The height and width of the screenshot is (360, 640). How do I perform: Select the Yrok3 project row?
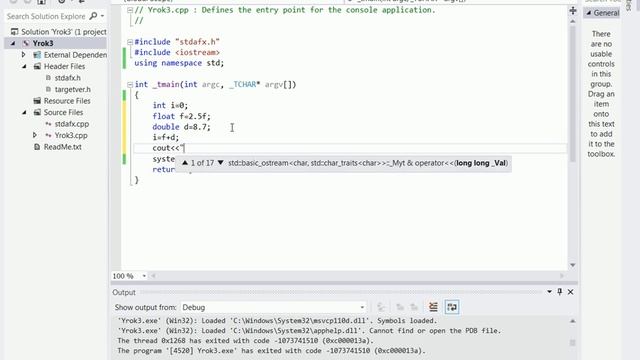click(x=56, y=43)
